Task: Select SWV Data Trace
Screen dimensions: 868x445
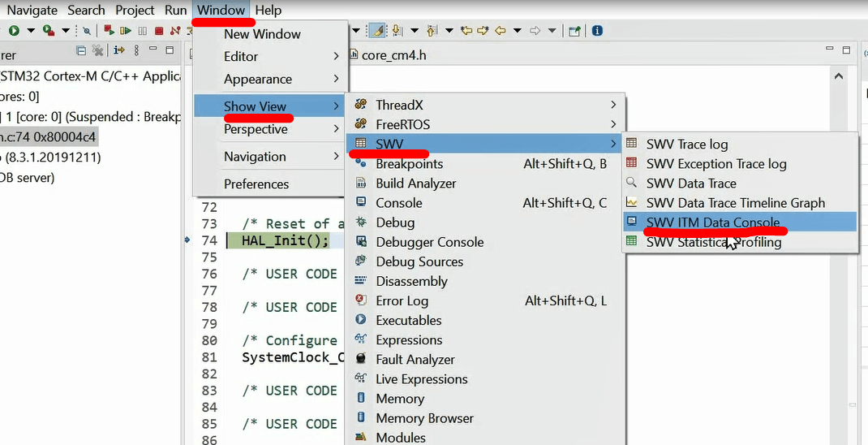Action: (740, 184)
